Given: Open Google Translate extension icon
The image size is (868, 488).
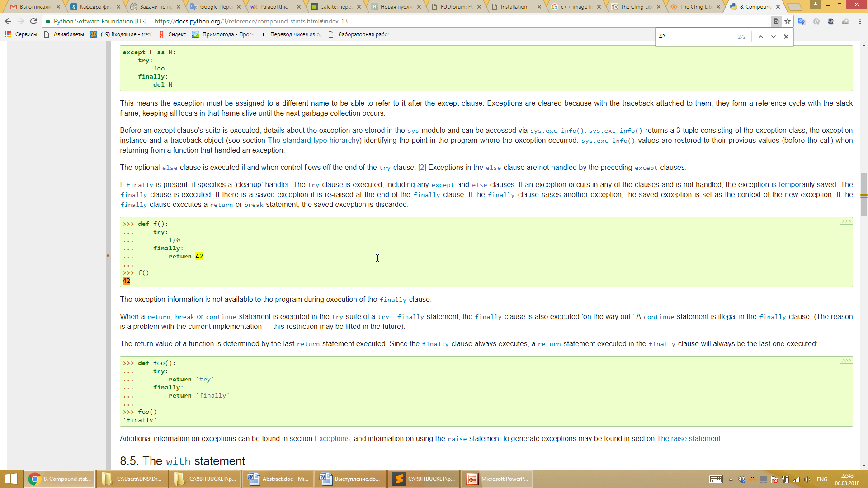Looking at the screenshot, I should pos(802,21).
